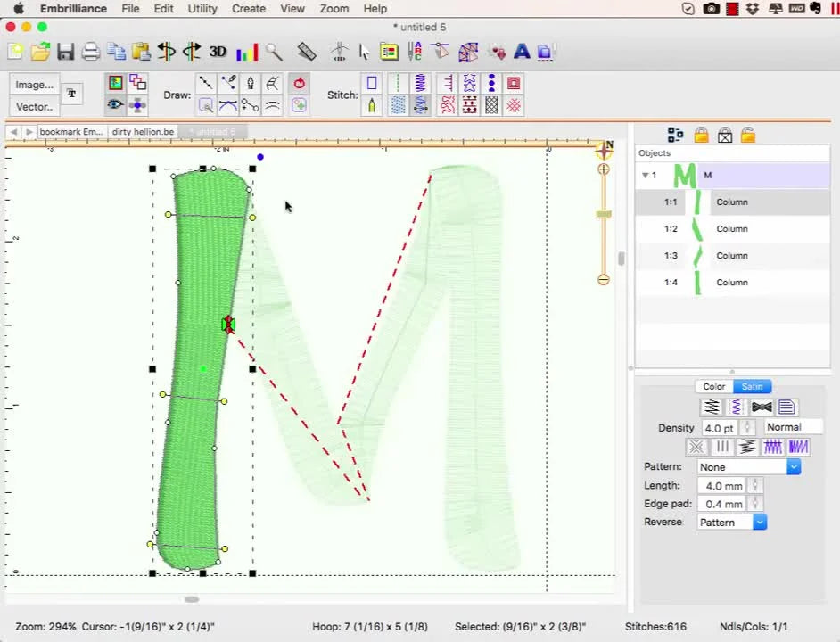Screen dimensions: 840x642
Task: Click the closed orange lock icon
Action: point(701,135)
